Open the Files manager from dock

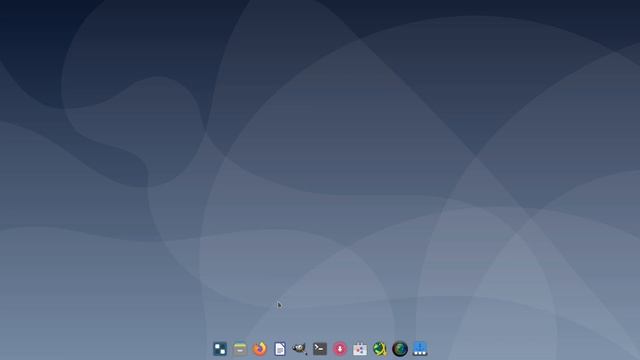coord(240,349)
